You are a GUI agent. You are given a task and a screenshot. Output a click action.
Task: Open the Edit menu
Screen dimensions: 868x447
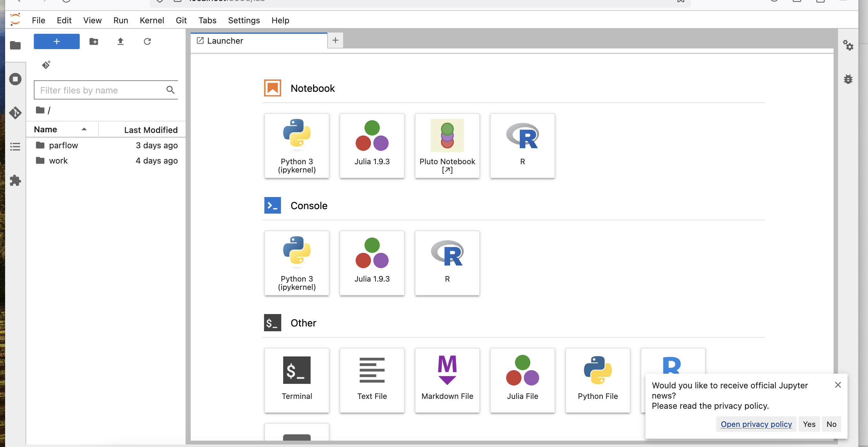(64, 20)
